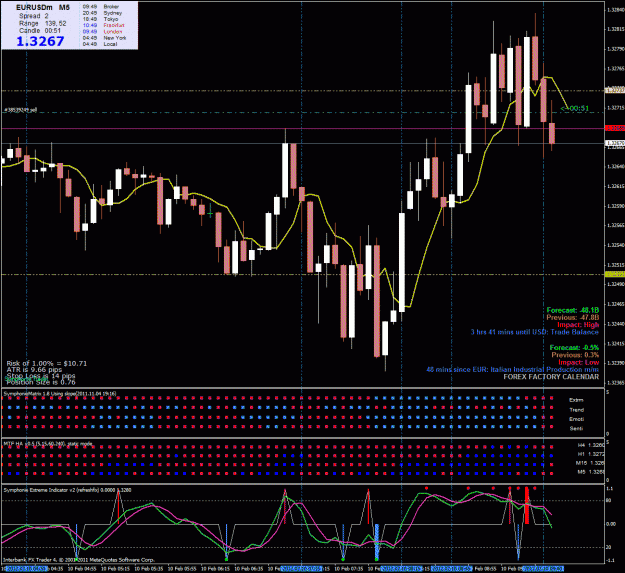Click the yellow price tag on right axis

tap(614, 274)
